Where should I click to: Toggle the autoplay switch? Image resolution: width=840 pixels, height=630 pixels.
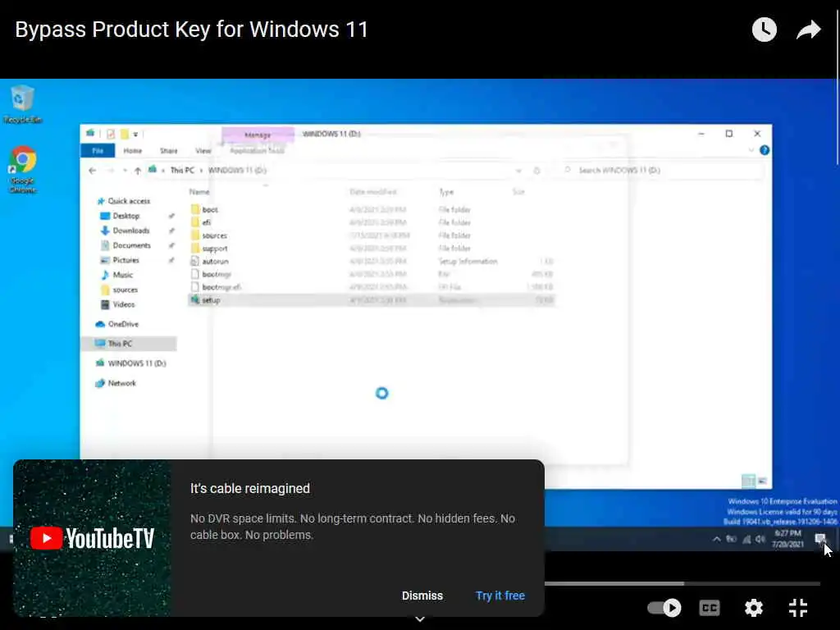pyautogui.click(x=664, y=608)
